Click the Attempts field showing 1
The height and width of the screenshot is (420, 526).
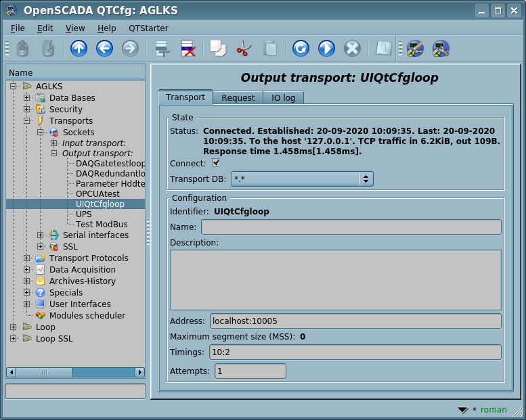(x=250, y=371)
